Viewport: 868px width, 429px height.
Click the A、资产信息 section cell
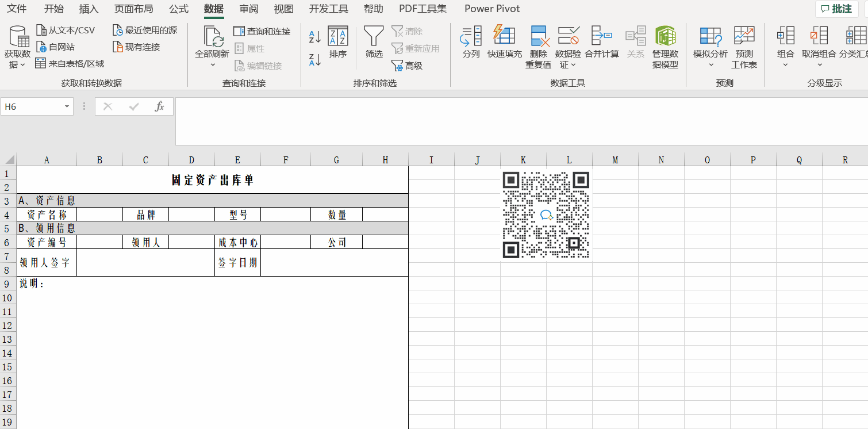click(x=212, y=201)
